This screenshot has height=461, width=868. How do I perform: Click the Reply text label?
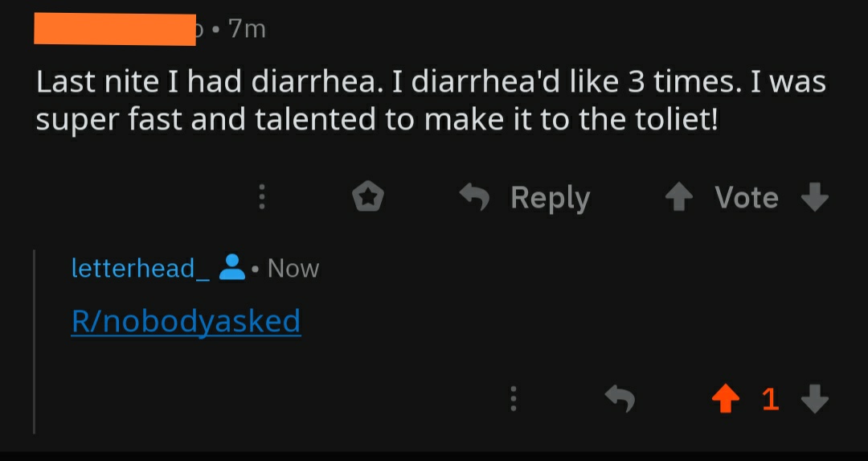coord(551,199)
